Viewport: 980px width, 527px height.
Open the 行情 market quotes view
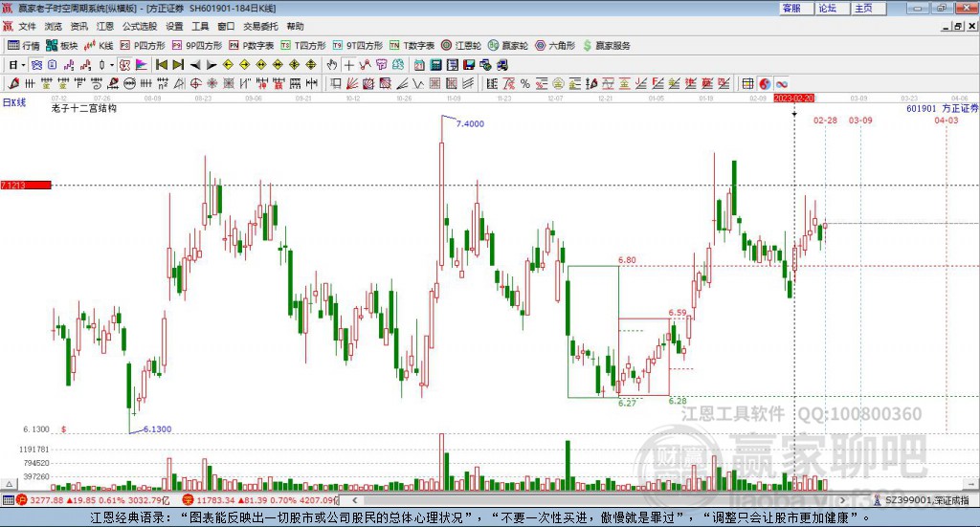23,46
